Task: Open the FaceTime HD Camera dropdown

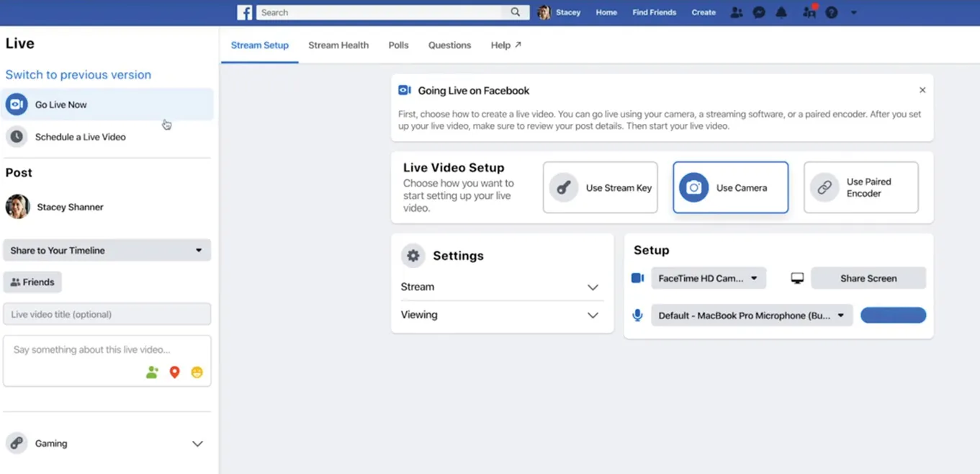Action: 708,278
